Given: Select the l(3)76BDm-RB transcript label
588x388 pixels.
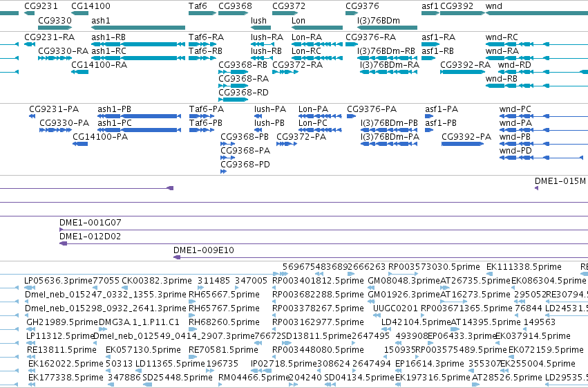Looking at the screenshot, I should pyautogui.click(x=386, y=50).
